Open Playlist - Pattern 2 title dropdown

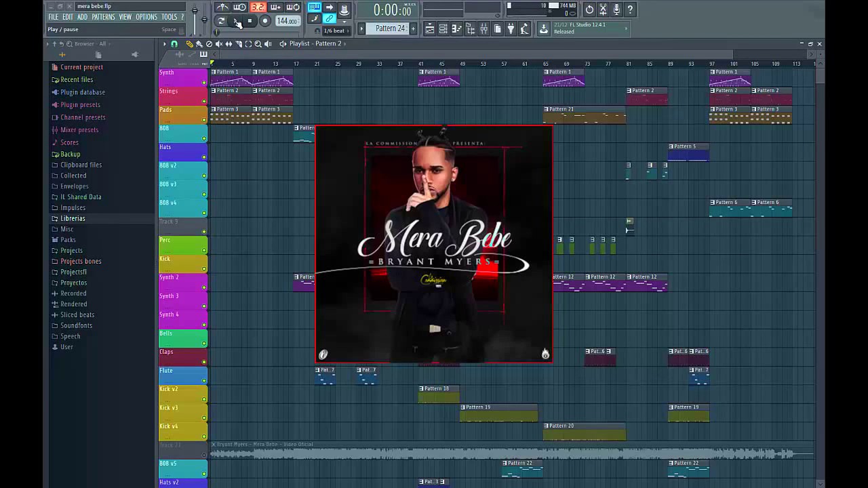point(315,43)
